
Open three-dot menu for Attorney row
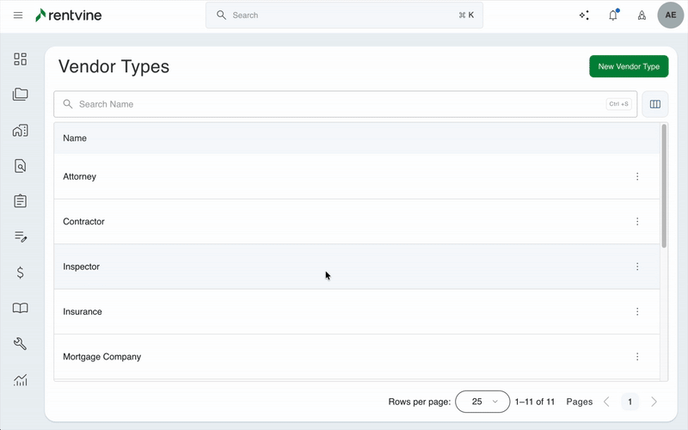pos(637,177)
